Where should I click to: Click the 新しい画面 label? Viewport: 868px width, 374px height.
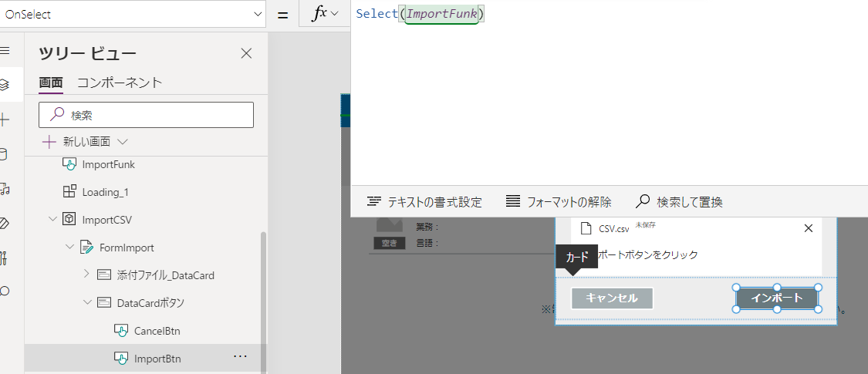click(86, 142)
